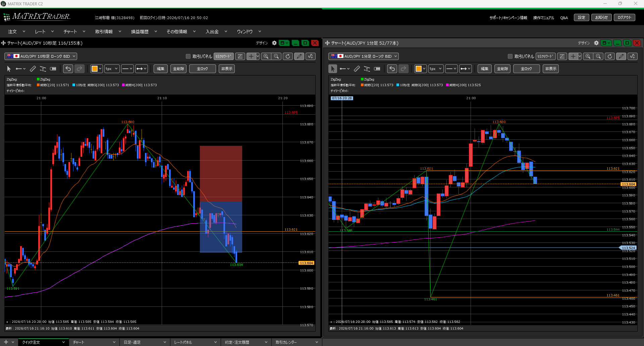This screenshot has width=644, height=346.
Task: Add a new tab with the plus icon
Action: (x=6, y=342)
